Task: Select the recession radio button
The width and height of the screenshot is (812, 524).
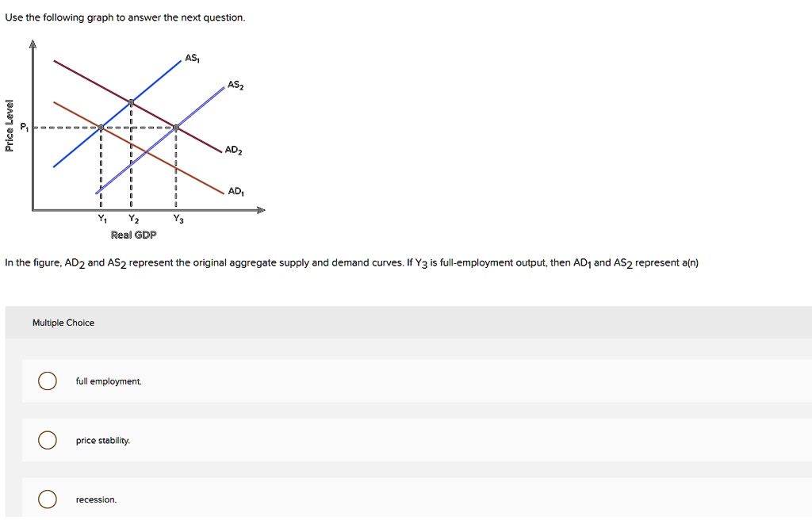Action: click(x=48, y=499)
